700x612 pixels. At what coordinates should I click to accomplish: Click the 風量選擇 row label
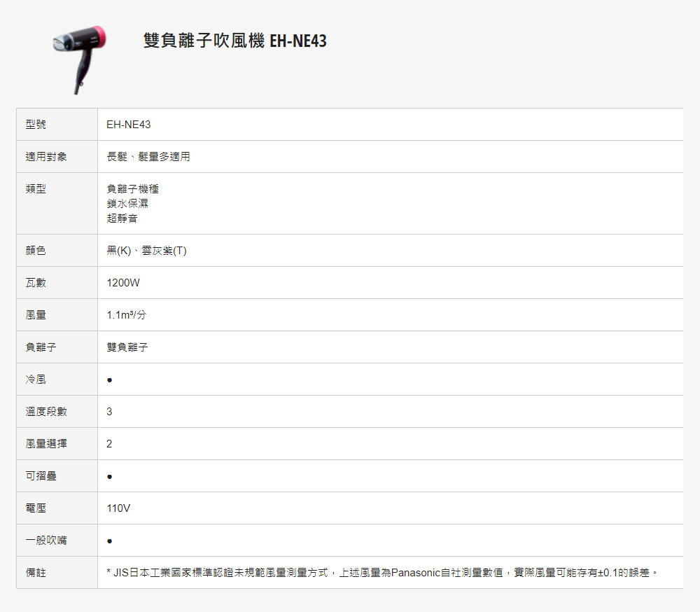tap(46, 443)
